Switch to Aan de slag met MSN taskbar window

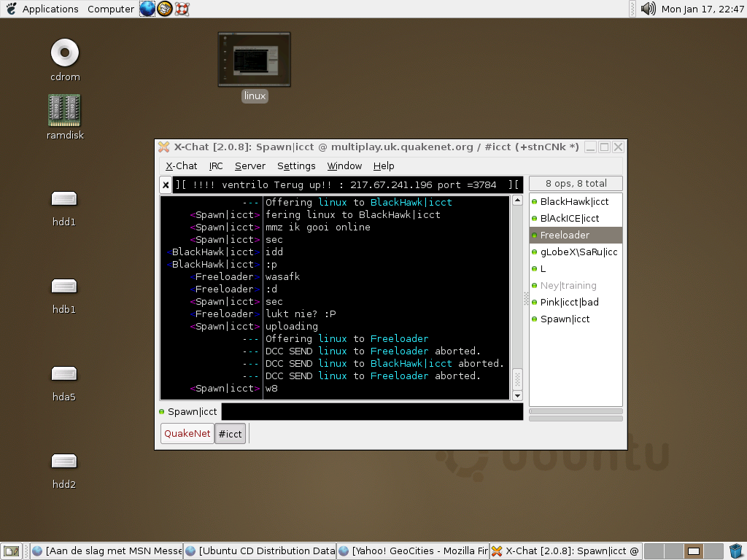(x=107, y=551)
